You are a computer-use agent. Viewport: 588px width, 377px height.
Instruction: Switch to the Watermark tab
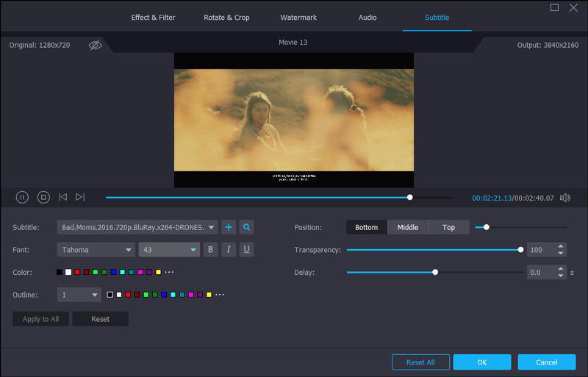(299, 18)
